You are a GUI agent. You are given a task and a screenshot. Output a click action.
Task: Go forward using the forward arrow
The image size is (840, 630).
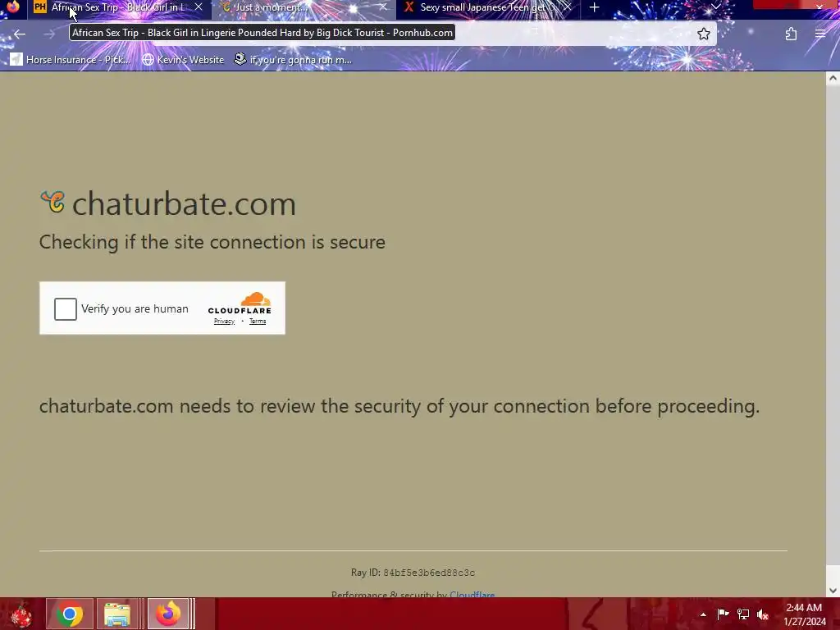point(49,34)
